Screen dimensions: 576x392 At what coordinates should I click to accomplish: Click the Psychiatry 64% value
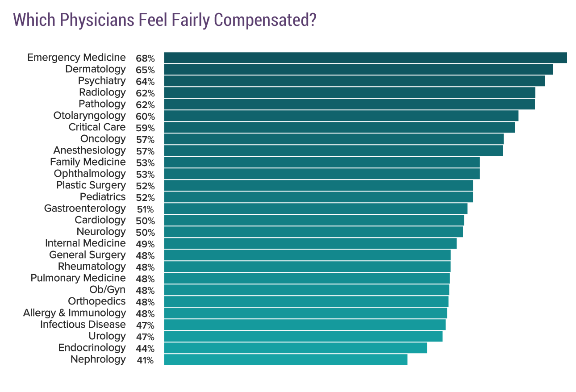click(x=145, y=82)
